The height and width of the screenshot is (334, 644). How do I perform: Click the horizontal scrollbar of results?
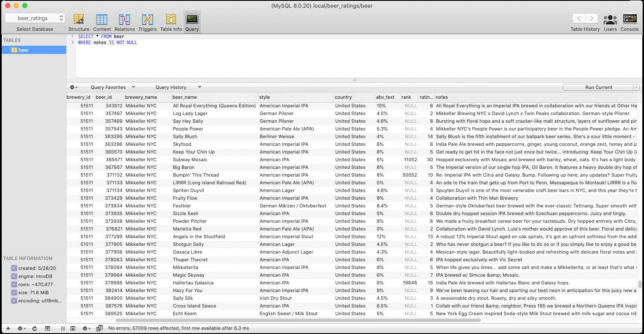(x=298, y=320)
